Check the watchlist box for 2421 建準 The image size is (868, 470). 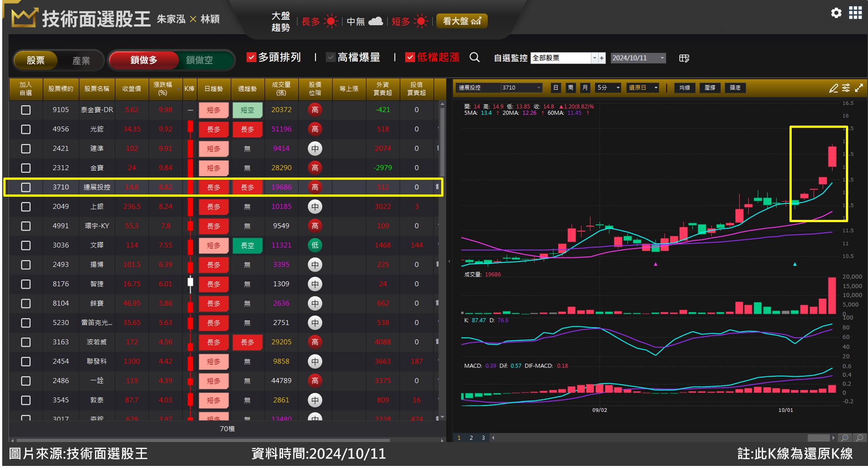click(26, 148)
